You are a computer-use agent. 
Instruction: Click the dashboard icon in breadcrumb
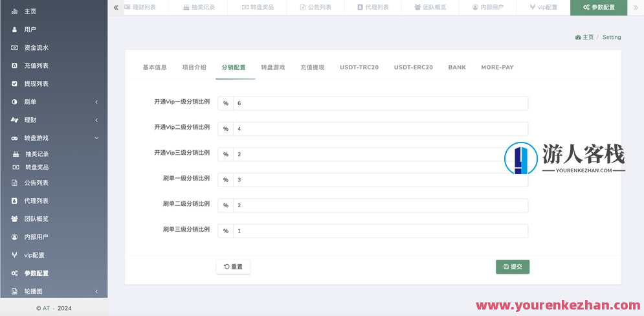pyautogui.click(x=578, y=38)
